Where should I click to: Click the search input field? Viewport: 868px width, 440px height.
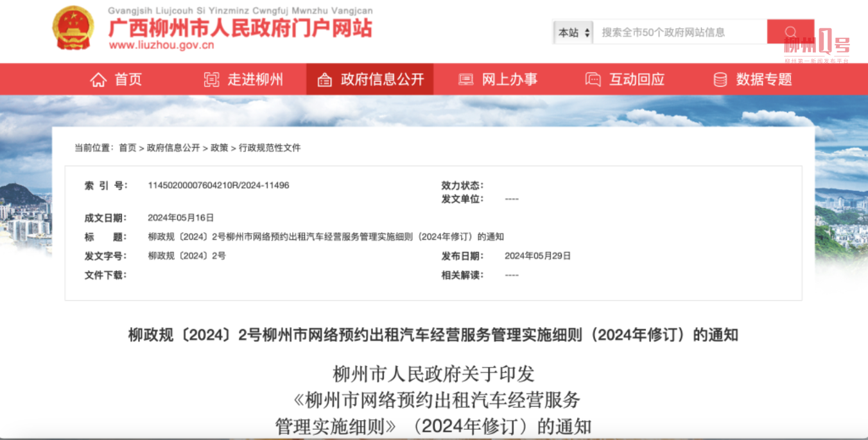[679, 33]
